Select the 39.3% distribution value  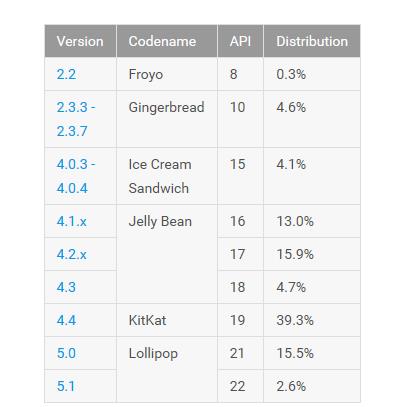click(295, 320)
